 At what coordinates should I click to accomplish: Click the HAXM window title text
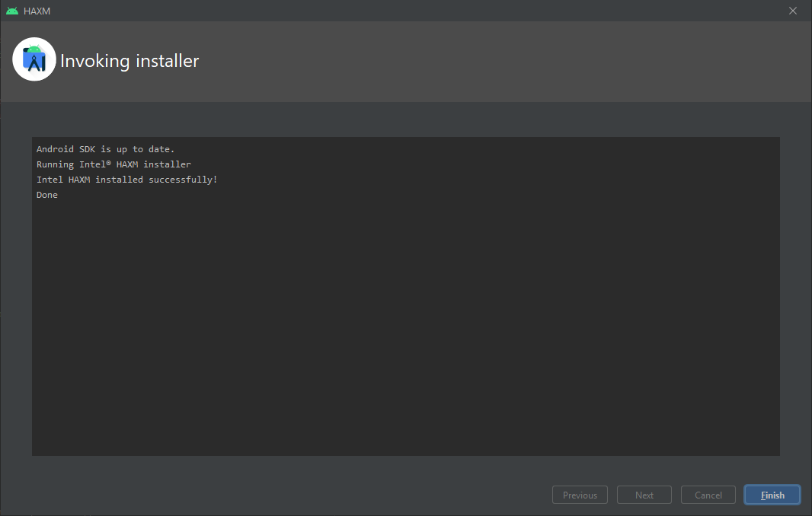click(x=37, y=11)
